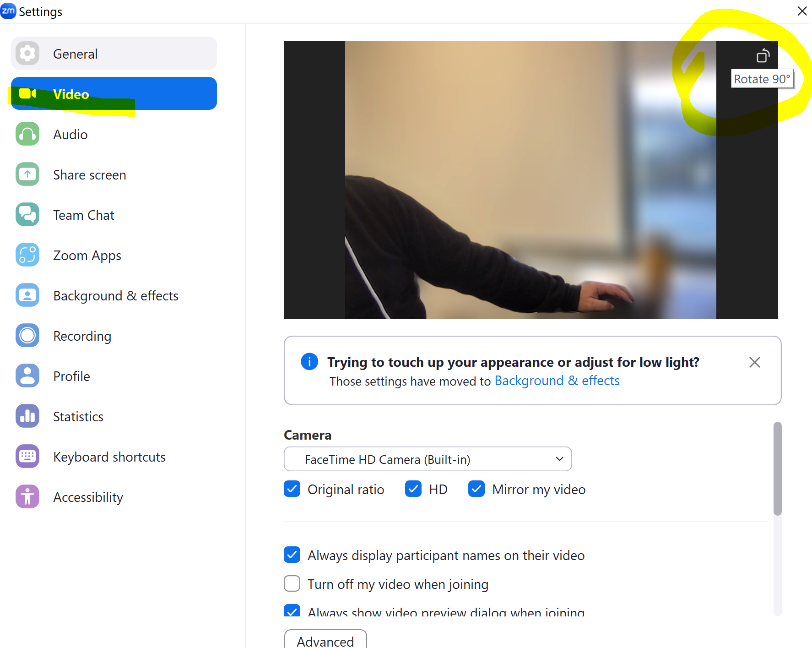The height and width of the screenshot is (648, 812).
Task: Open Zoom Apps settings
Action: [114, 255]
